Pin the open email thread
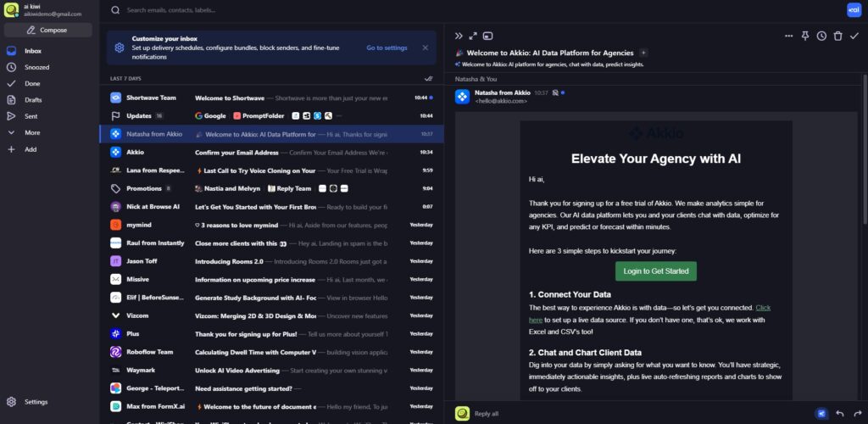868x424 pixels. click(805, 36)
